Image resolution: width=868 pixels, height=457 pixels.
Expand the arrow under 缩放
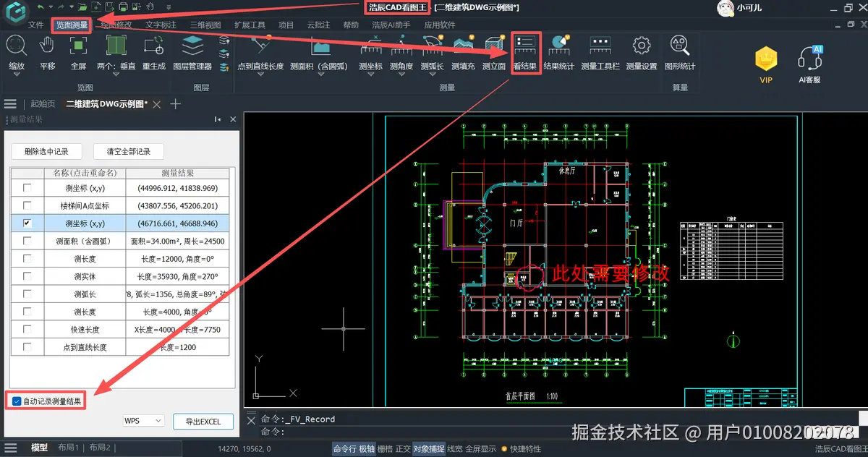click(x=16, y=76)
